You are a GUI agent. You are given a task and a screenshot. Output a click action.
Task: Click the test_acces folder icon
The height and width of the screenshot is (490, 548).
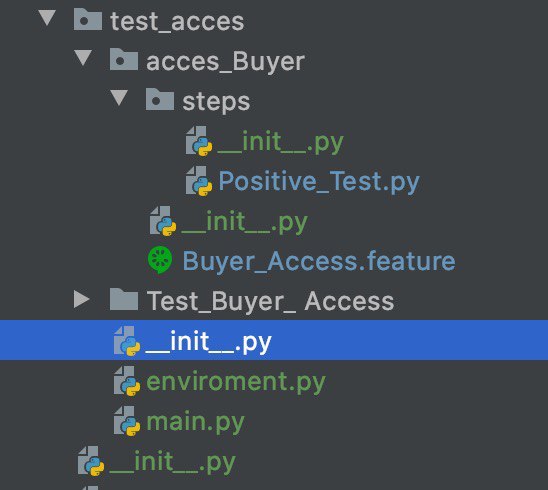88,19
